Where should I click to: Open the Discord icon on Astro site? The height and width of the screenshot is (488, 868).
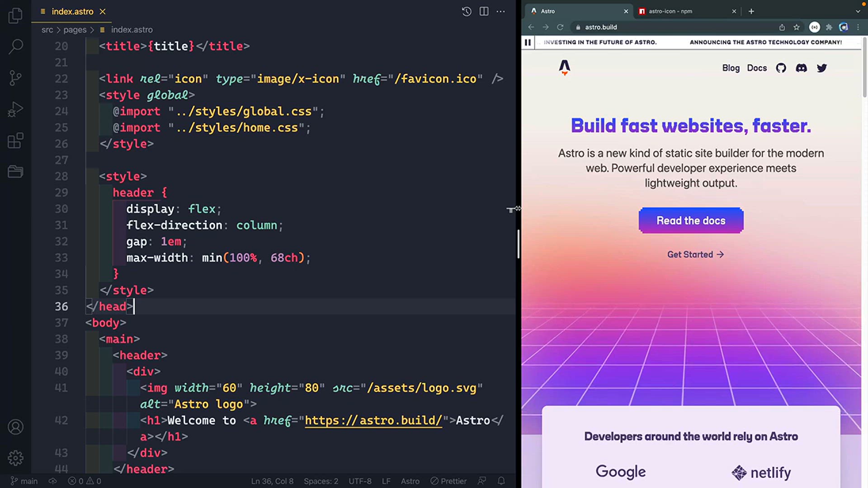[801, 68]
